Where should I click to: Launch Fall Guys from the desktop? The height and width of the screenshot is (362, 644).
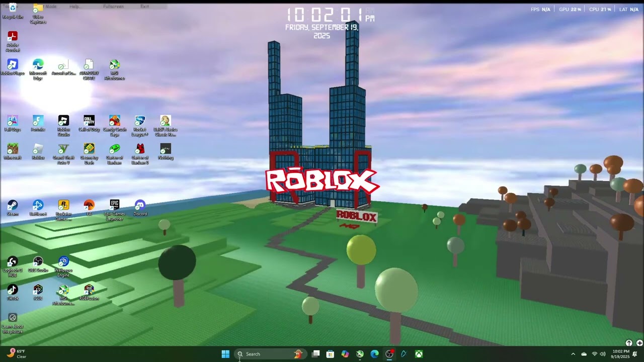tap(13, 124)
